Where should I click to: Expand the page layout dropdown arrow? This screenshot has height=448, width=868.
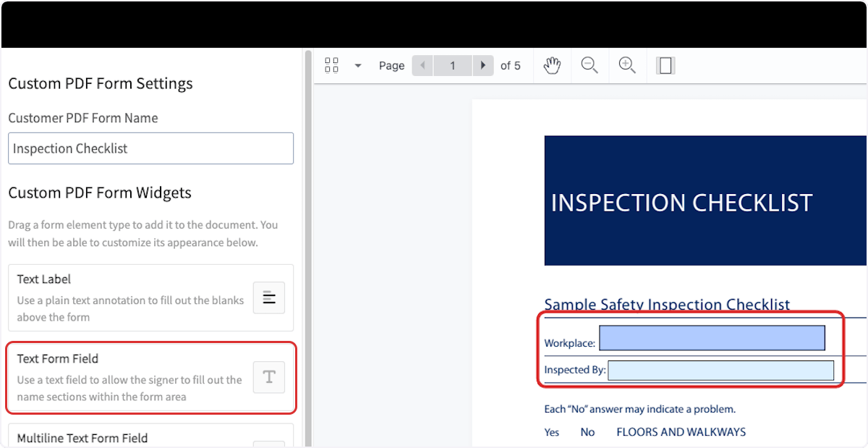pos(357,66)
